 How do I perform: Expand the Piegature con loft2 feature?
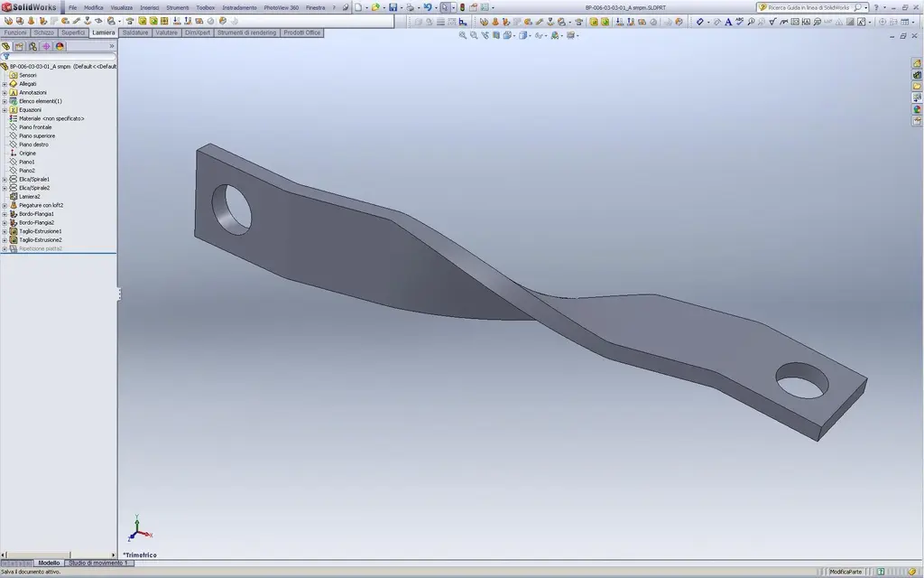tap(5, 205)
